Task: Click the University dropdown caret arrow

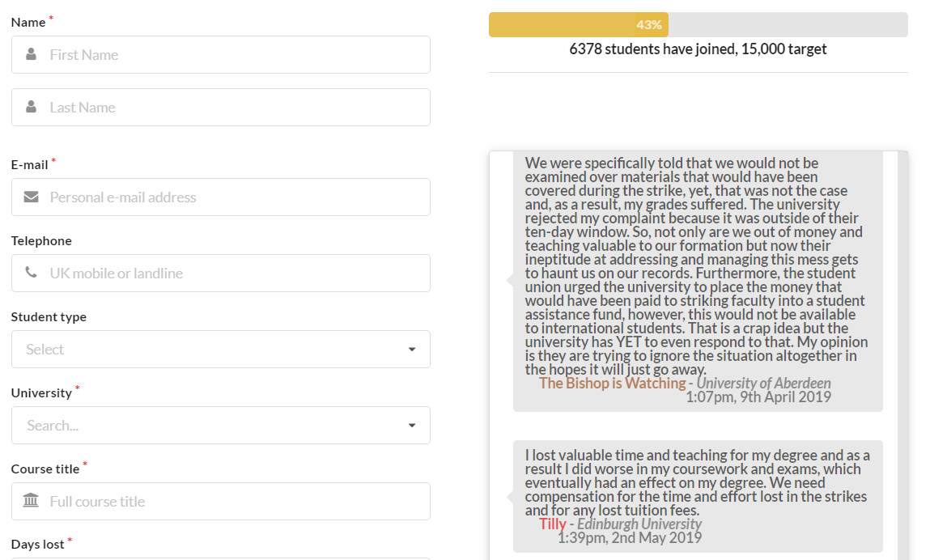Action: (412, 426)
